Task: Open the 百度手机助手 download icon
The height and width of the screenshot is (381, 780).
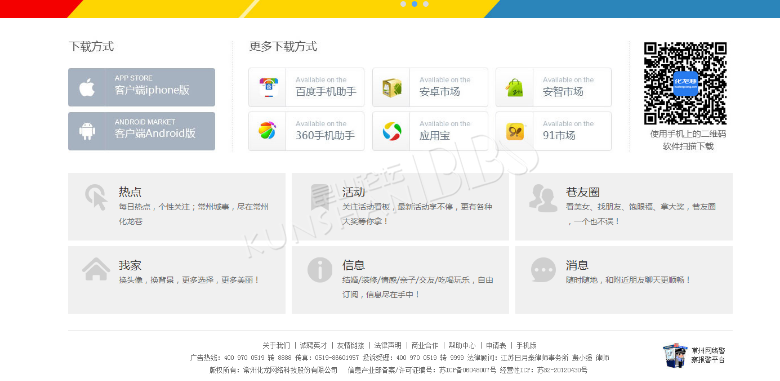Action: click(x=268, y=87)
